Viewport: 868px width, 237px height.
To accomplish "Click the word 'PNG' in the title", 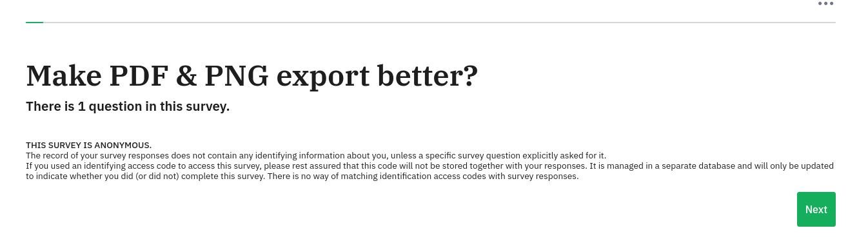I will tap(237, 76).
